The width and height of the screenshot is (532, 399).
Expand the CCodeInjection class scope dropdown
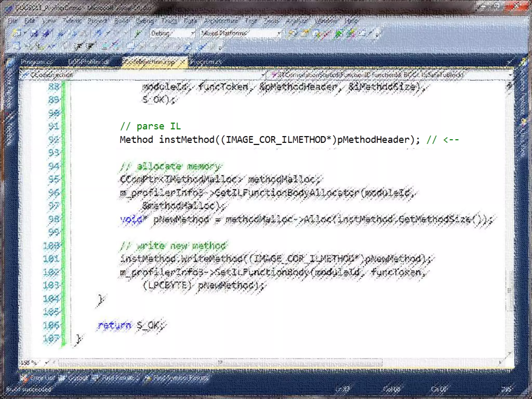(263, 75)
